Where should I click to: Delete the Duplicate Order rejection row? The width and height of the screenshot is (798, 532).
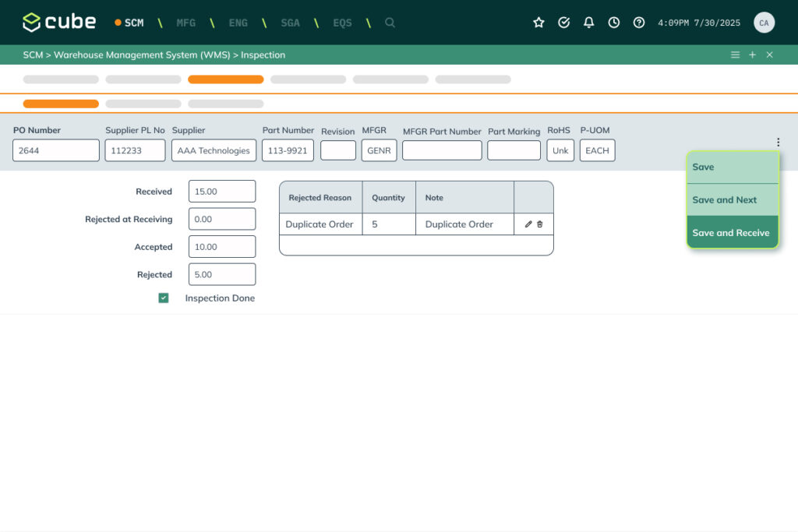pos(540,224)
